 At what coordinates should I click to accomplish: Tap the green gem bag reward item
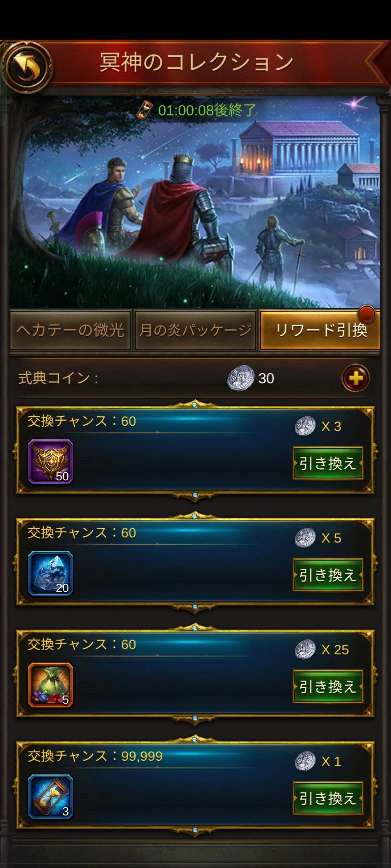click(51, 685)
